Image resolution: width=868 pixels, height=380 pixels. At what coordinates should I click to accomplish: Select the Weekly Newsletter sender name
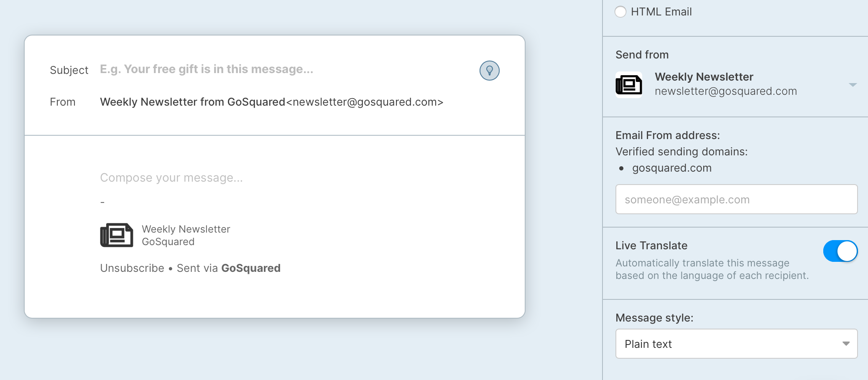point(704,77)
